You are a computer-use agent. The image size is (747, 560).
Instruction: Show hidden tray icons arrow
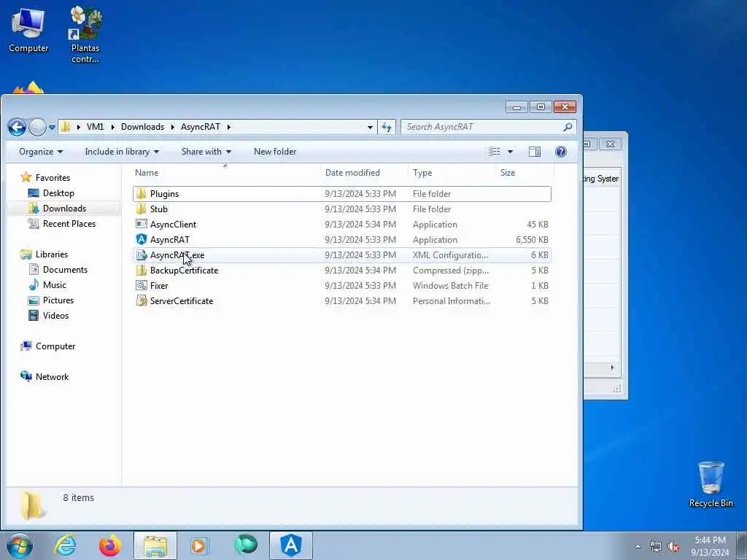(638, 547)
